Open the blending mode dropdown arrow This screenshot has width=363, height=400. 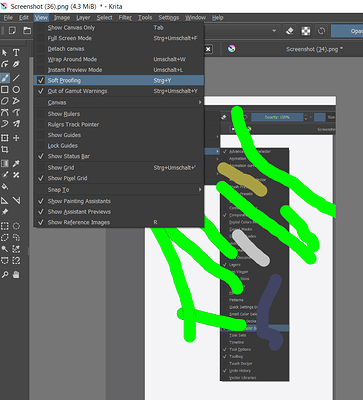point(274,31)
